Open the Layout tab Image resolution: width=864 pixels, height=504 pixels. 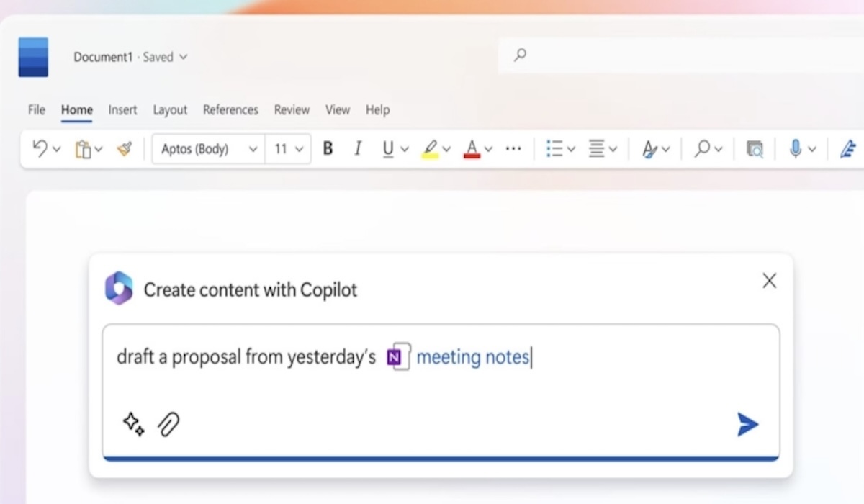coord(170,110)
